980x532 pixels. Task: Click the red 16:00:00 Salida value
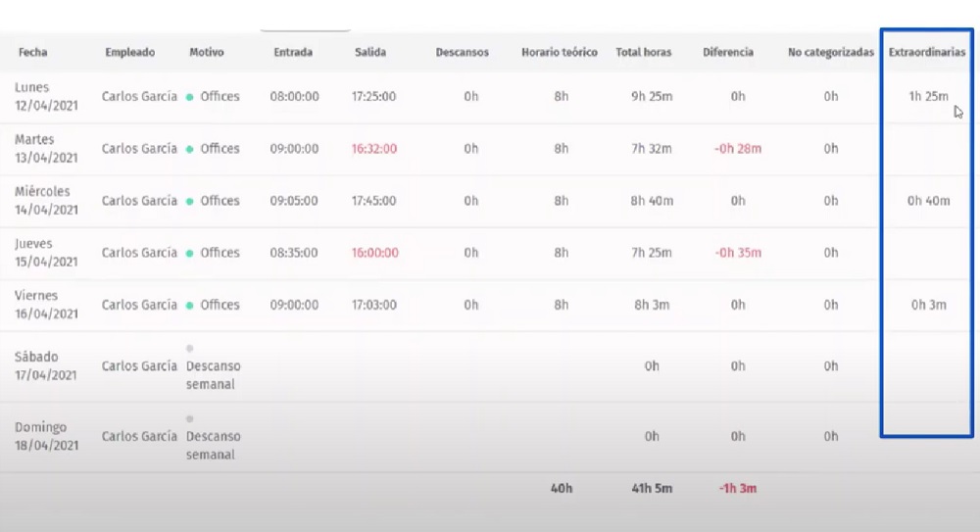374,253
